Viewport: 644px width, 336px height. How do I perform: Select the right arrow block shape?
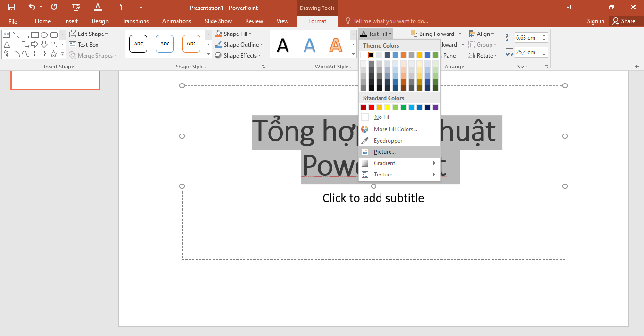[35, 44]
